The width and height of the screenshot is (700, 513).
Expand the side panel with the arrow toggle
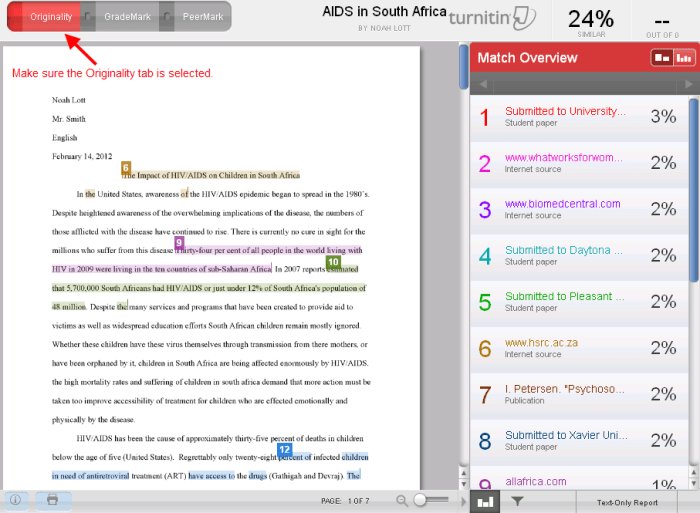463,502
